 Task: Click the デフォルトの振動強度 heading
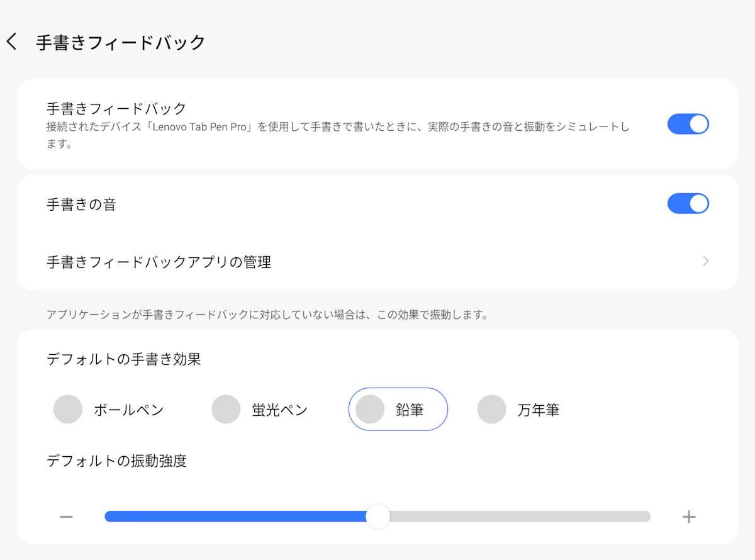pyautogui.click(x=116, y=461)
